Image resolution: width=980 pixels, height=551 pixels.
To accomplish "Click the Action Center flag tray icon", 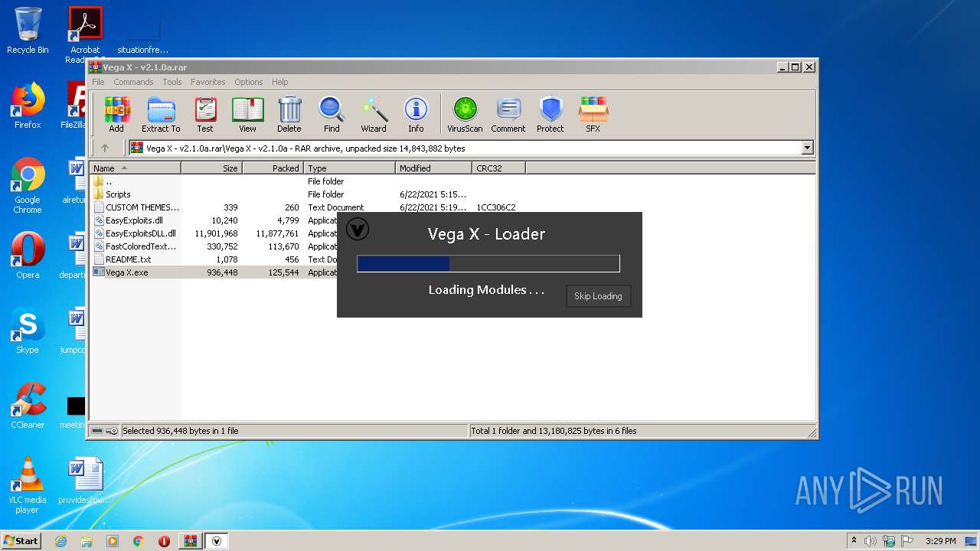I will (x=907, y=541).
